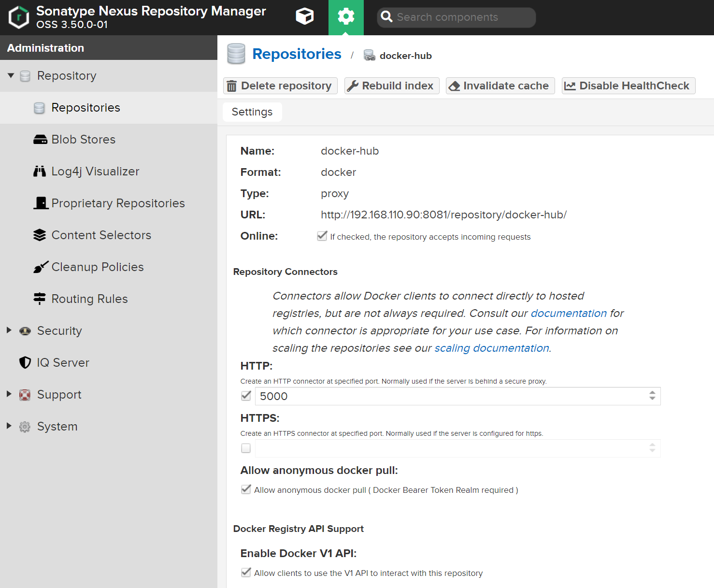Click the Cleanup Policies broom icon
Viewport: 714px width, 588px height.
41,267
